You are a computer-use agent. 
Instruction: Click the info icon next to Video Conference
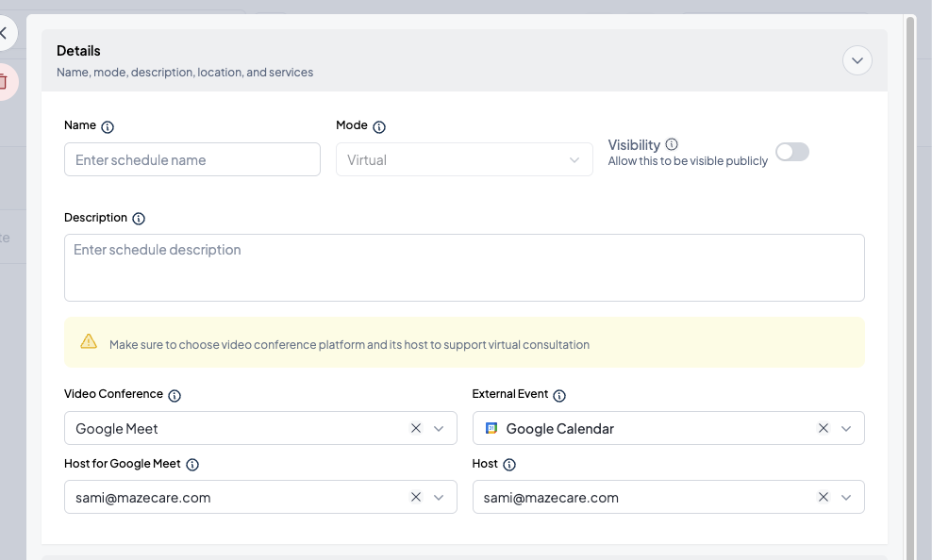(175, 396)
